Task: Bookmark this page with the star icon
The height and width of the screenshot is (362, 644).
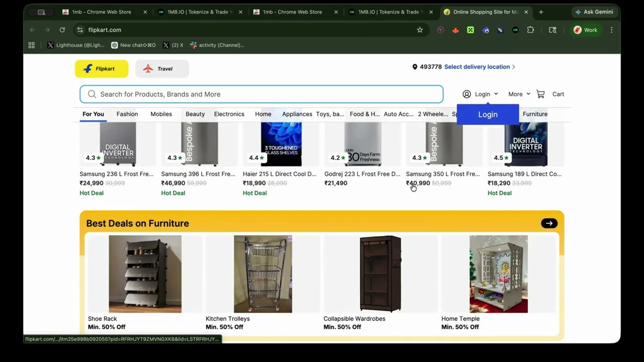Action: pos(420,30)
